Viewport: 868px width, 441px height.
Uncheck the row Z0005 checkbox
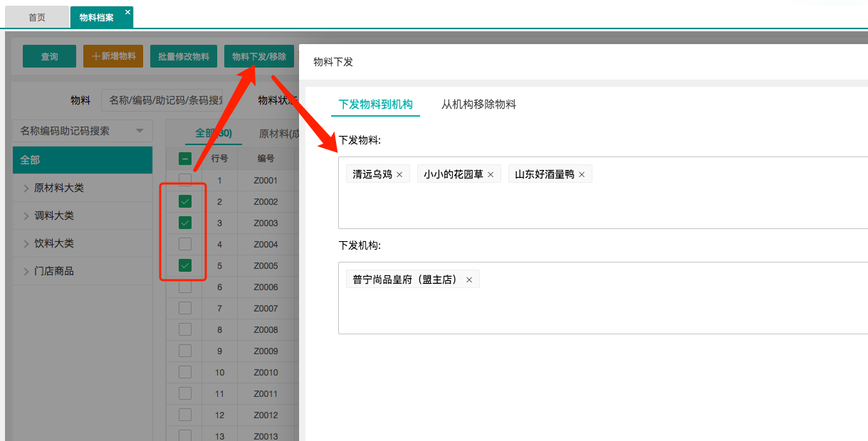(184, 266)
